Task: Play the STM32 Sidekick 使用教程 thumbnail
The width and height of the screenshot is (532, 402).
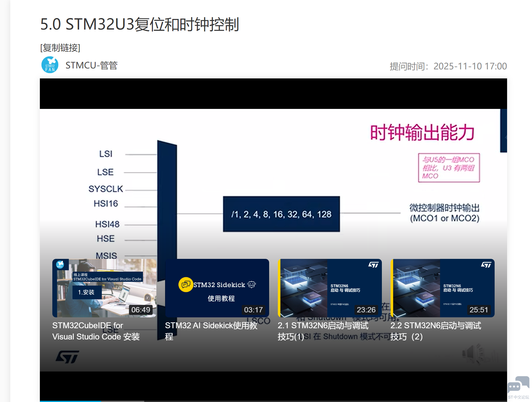Action: tap(217, 288)
